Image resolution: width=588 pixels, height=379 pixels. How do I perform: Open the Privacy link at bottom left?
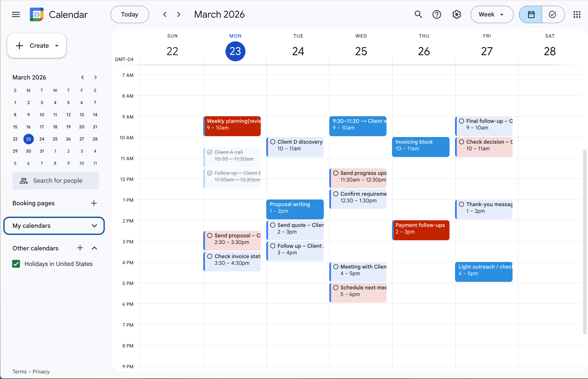pos(41,371)
